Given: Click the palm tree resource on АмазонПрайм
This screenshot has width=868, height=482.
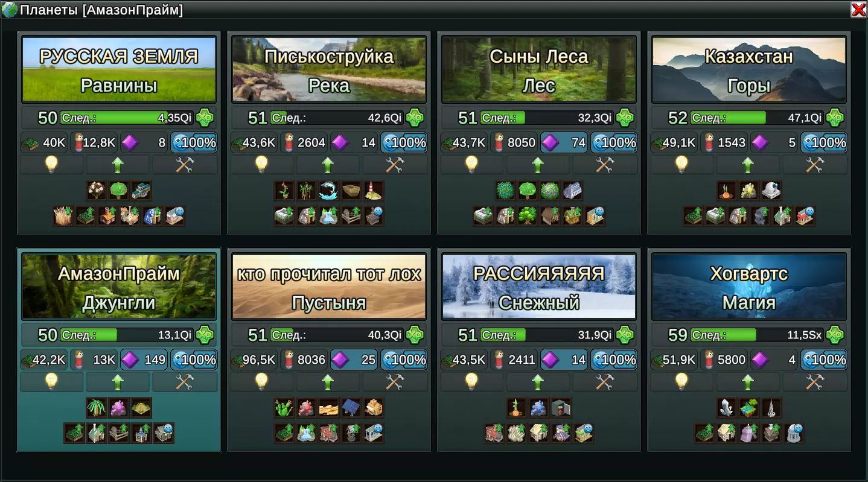Looking at the screenshot, I should click(x=97, y=408).
